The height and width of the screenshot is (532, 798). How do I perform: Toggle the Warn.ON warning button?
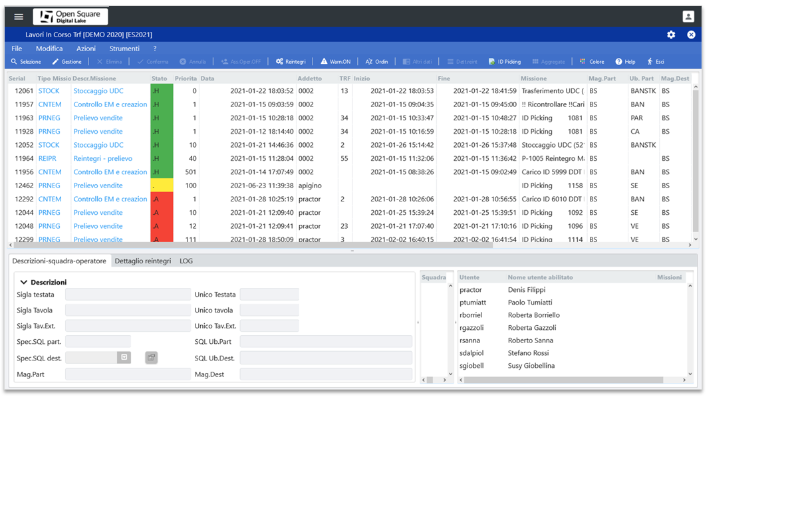click(x=336, y=62)
